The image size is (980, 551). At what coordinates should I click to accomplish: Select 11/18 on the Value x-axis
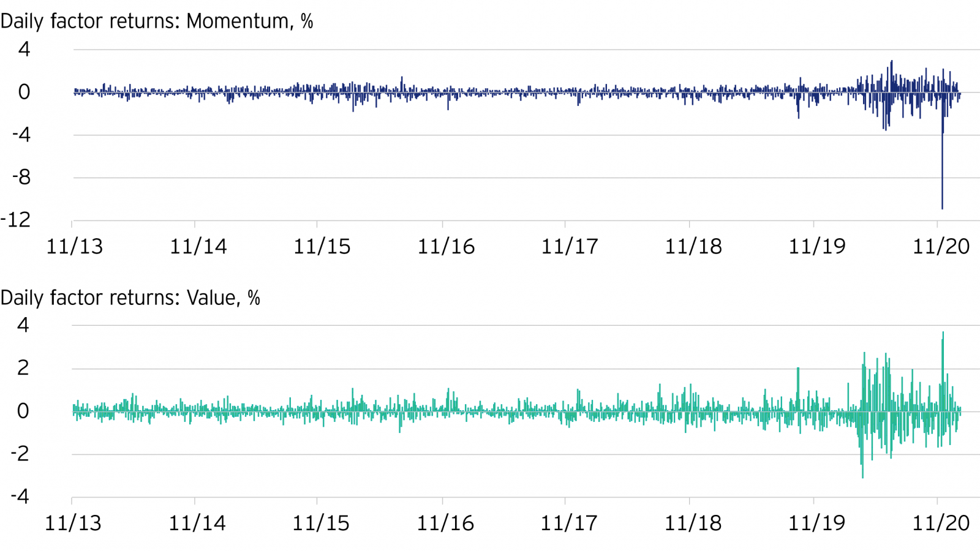pyautogui.click(x=693, y=523)
